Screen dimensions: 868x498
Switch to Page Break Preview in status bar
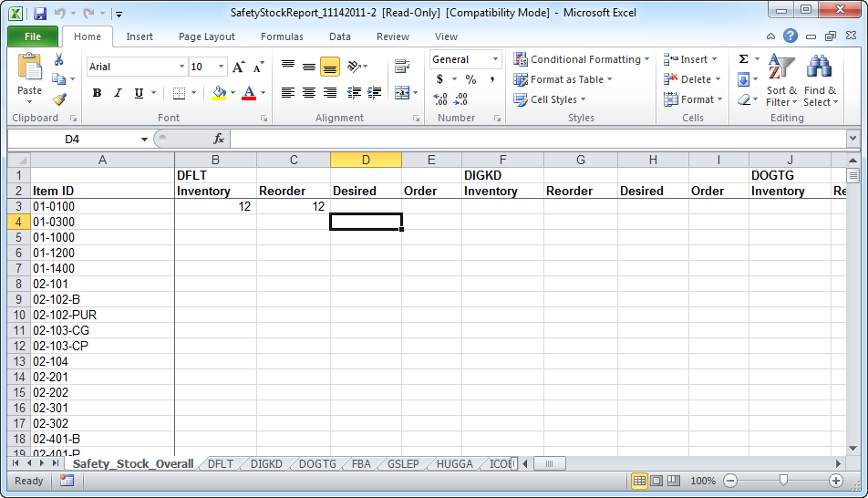point(674,481)
